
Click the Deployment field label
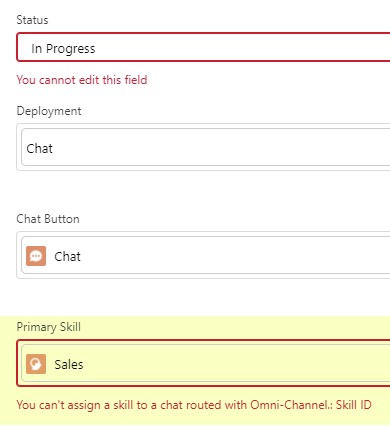[x=49, y=111]
